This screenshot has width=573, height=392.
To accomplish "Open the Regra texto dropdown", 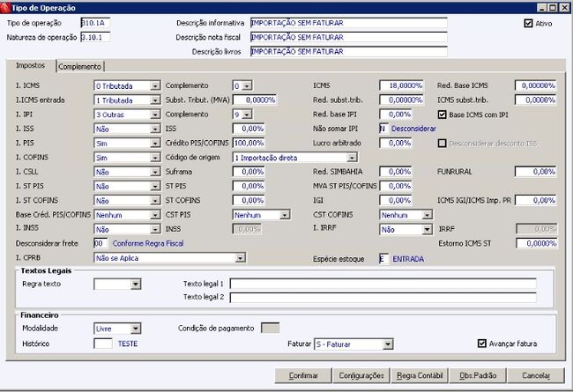I will 136,284.
